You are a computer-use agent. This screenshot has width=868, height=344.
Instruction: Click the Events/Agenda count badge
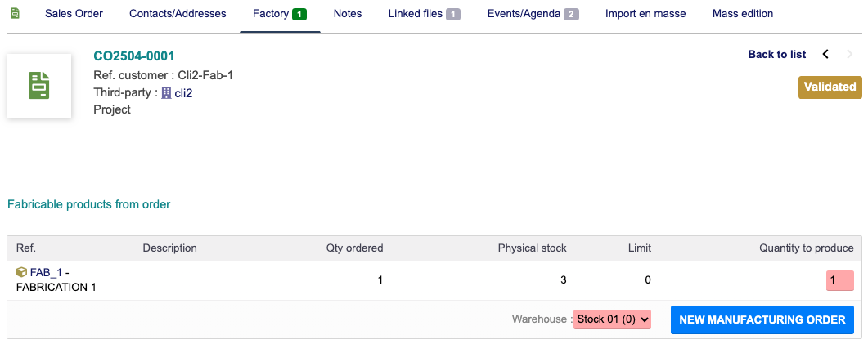[x=571, y=14]
